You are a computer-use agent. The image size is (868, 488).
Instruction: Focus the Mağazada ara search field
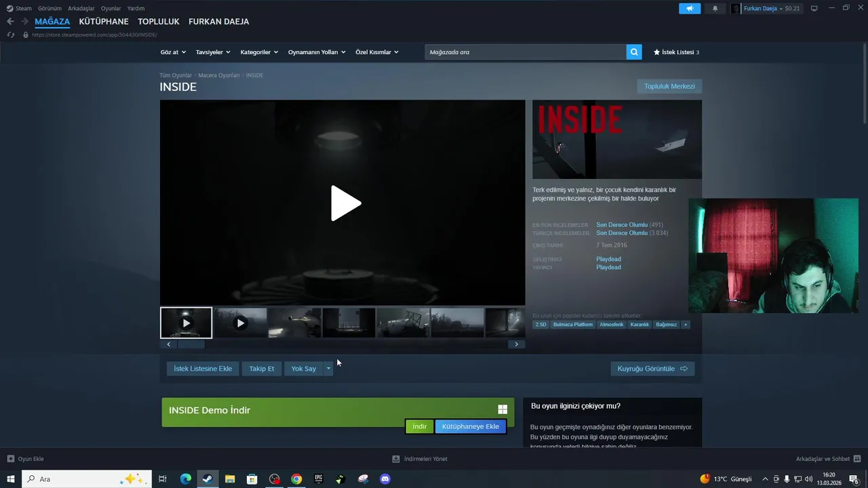526,52
